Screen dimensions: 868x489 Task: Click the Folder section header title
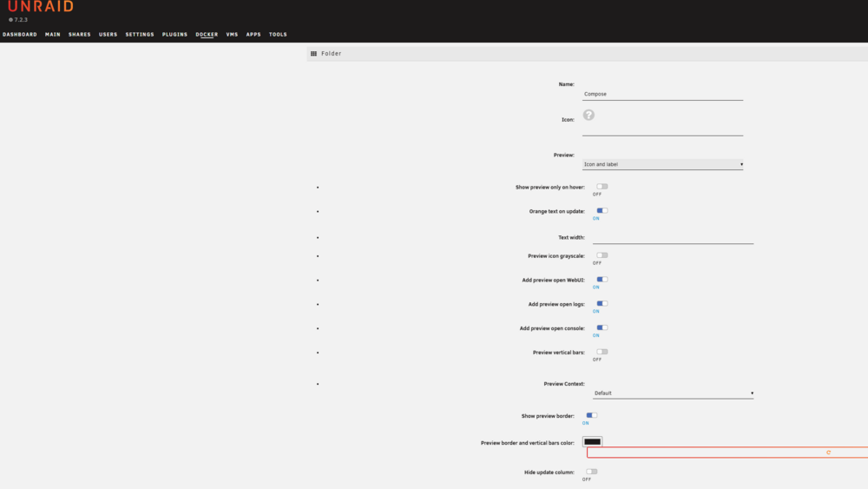click(x=331, y=54)
